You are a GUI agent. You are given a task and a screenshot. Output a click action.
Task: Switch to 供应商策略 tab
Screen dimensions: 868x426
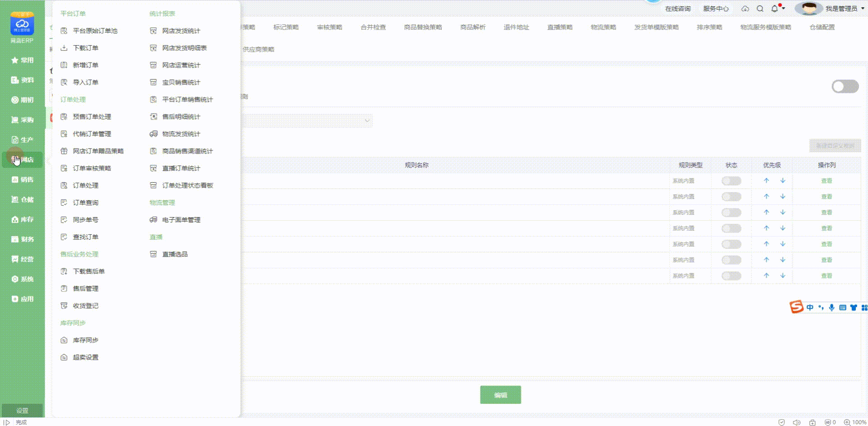[258, 49]
